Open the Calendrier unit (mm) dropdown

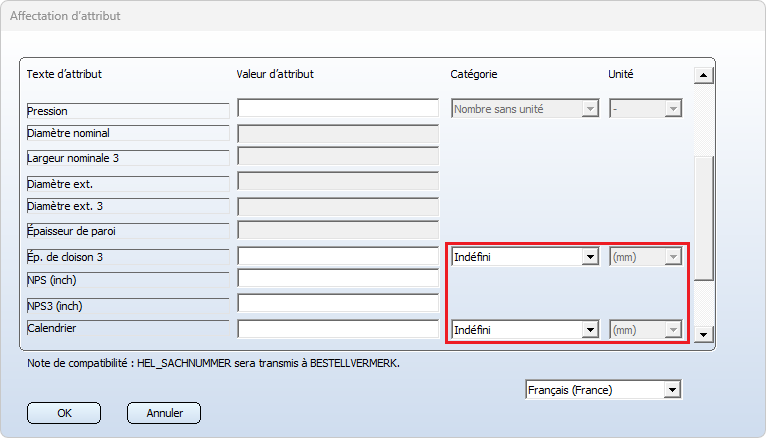coord(646,329)
